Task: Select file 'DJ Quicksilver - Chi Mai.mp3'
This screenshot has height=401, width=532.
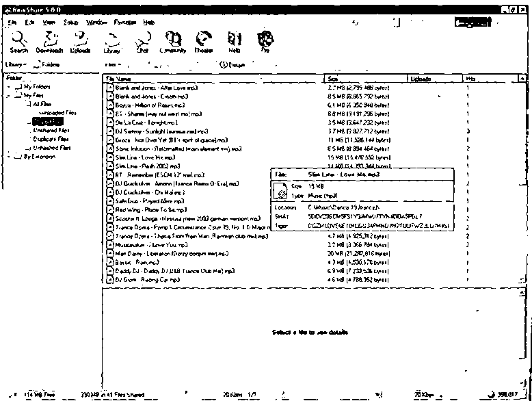Action: pos(150,192)
